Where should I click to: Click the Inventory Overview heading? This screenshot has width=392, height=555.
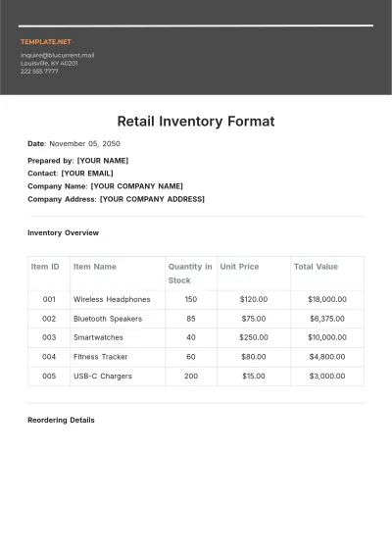pyautogui.click(x=64, y=233)
